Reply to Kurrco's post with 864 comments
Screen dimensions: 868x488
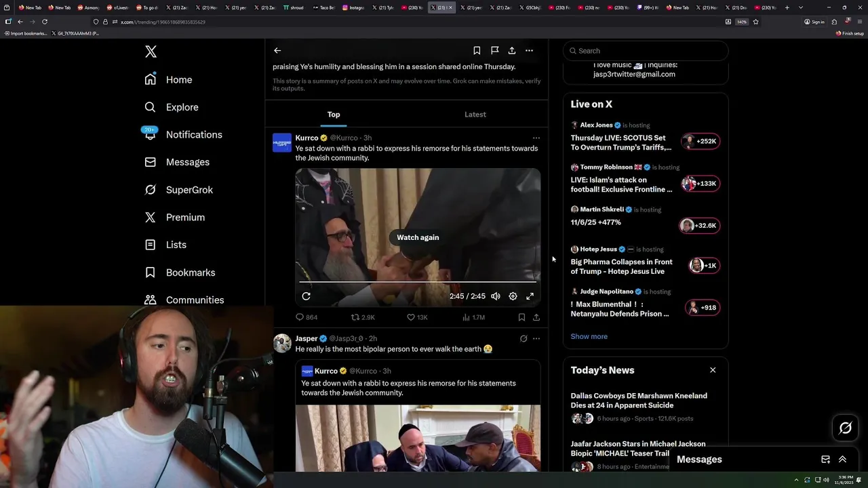click(x=307, y=317)
